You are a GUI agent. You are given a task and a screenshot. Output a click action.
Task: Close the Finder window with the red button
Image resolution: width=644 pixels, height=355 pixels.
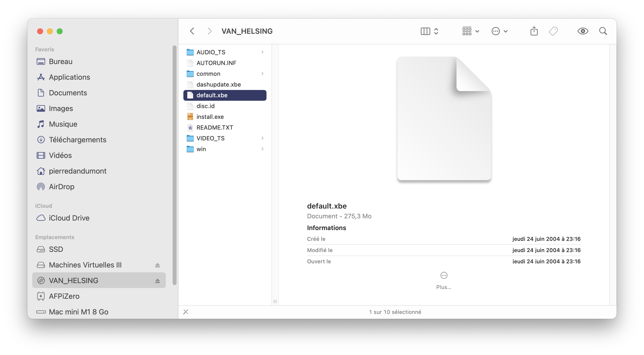[x=40, y=31]
